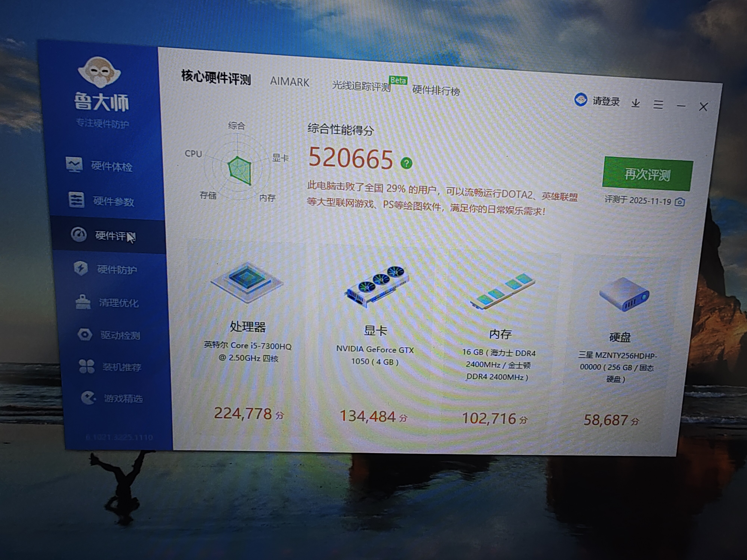This screenshot has height=560, width=747.
Task: Switch to the AIMARK tab
Action: pos(289,82)
